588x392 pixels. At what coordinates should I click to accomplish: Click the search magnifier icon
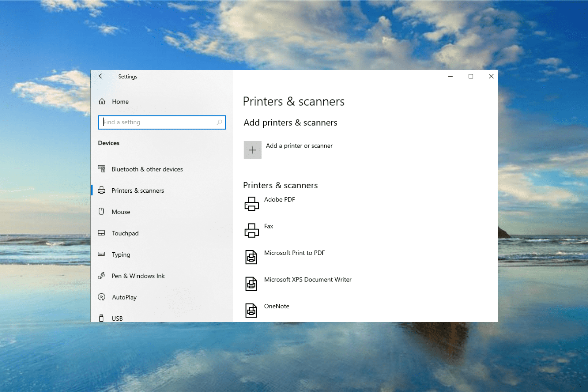point(219,122)
